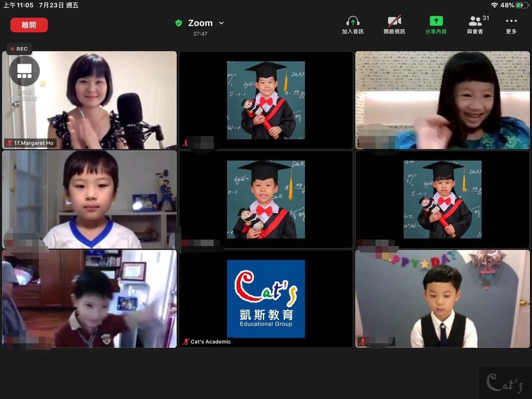Tap muted mic icon beside Cat's Academic
This screenshot has width=532, height=399.
coord(186,342)
